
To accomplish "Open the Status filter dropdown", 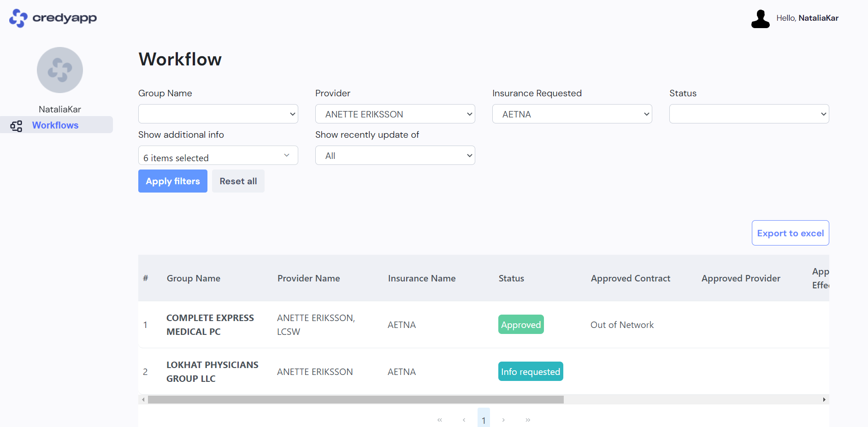I will coord(749,114).
